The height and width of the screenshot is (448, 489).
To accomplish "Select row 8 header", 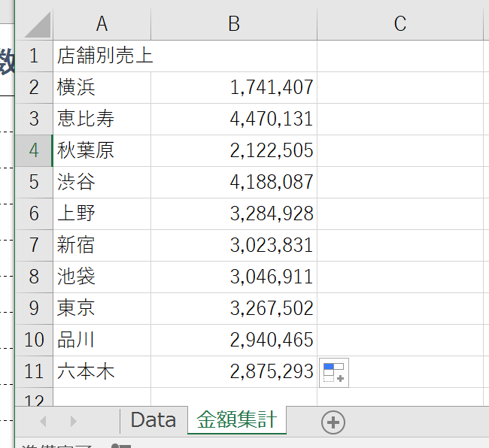I will [x=34, y=277].
